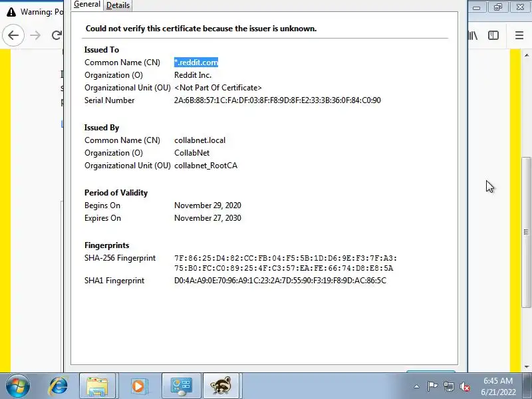Screen dimensions: 532x399
Task: Click the highlighted *.reddit.com common name
Action: pyautogui.click(x=196, y=63)
